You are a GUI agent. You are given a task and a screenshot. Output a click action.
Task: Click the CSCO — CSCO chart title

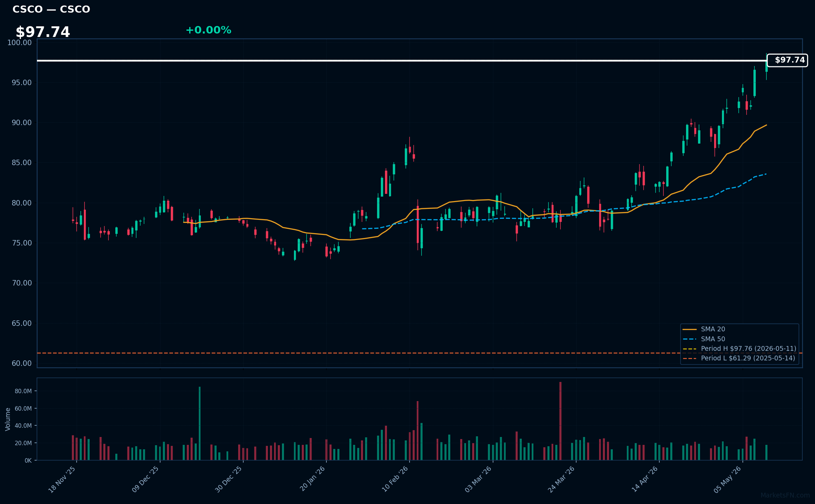point(51,9)
